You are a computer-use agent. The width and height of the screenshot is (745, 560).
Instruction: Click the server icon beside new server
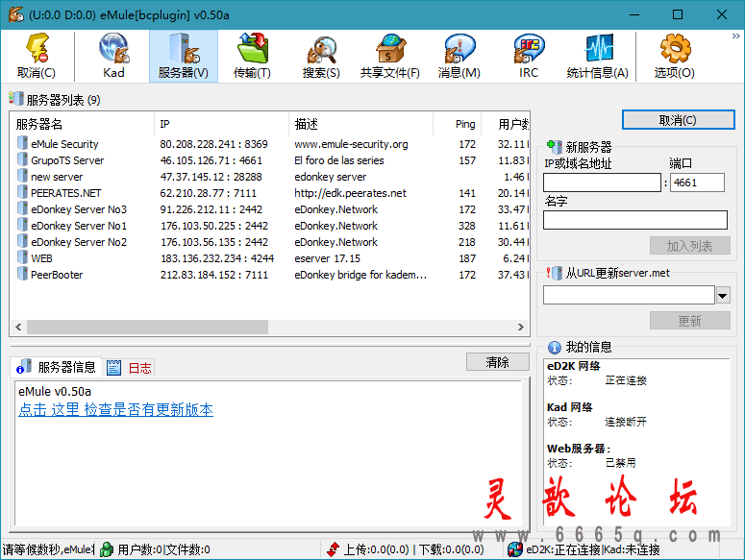click(22, 176)
